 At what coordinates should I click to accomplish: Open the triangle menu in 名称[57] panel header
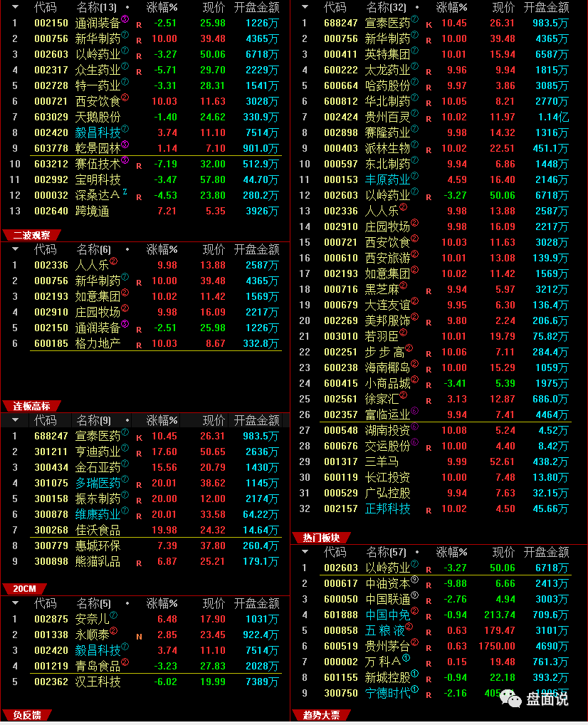point(305,552)
